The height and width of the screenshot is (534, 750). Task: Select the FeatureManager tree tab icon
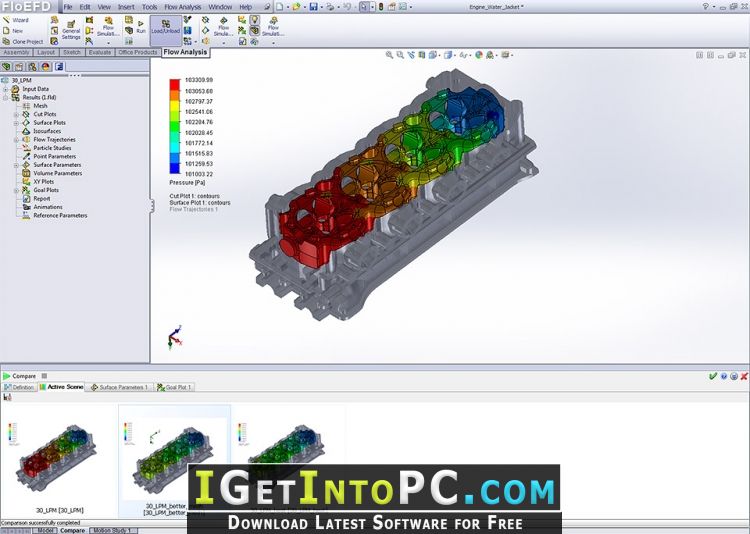6,67
